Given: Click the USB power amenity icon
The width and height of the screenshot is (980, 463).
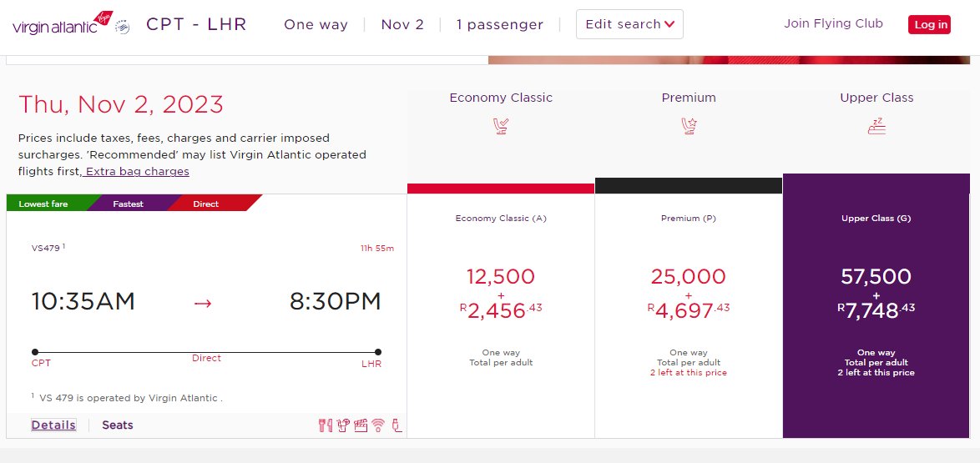Looking at the screenshot, I should coord(396,425).
